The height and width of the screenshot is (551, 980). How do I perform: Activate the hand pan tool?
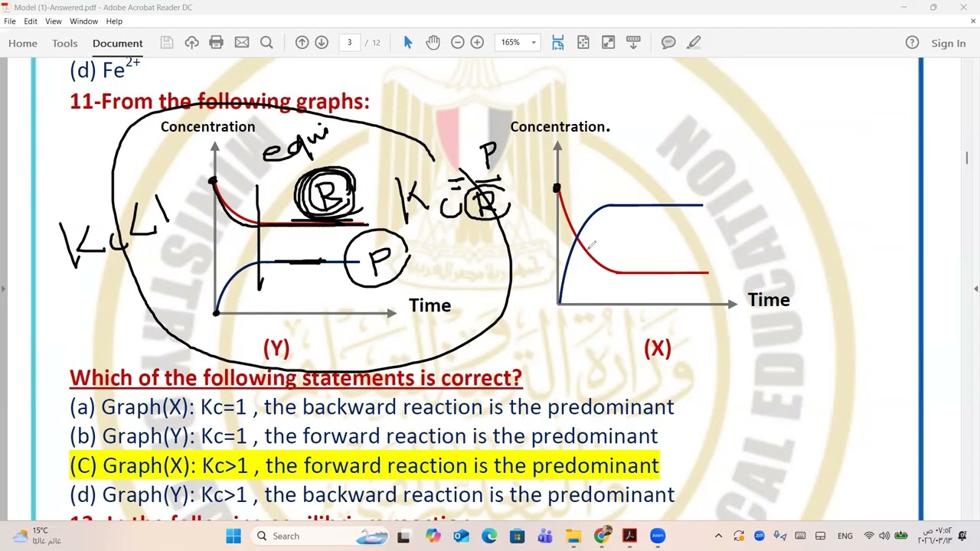(433, 43)
